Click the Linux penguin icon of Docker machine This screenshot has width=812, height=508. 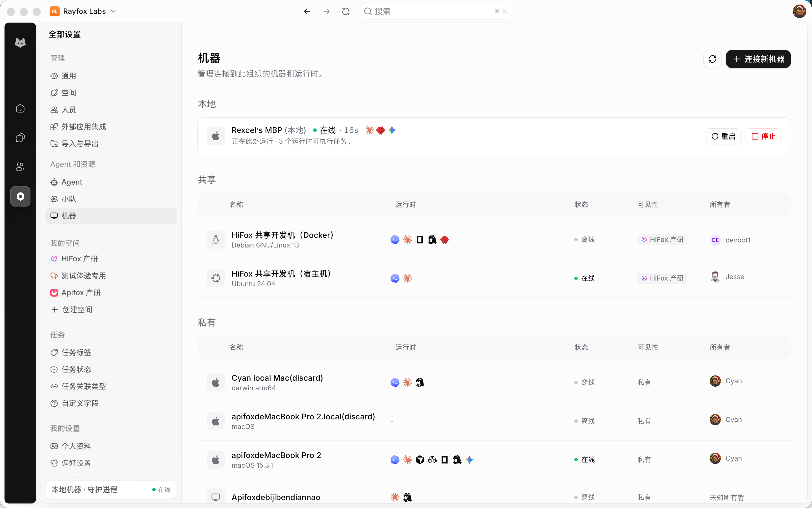[x=216, y=240]
